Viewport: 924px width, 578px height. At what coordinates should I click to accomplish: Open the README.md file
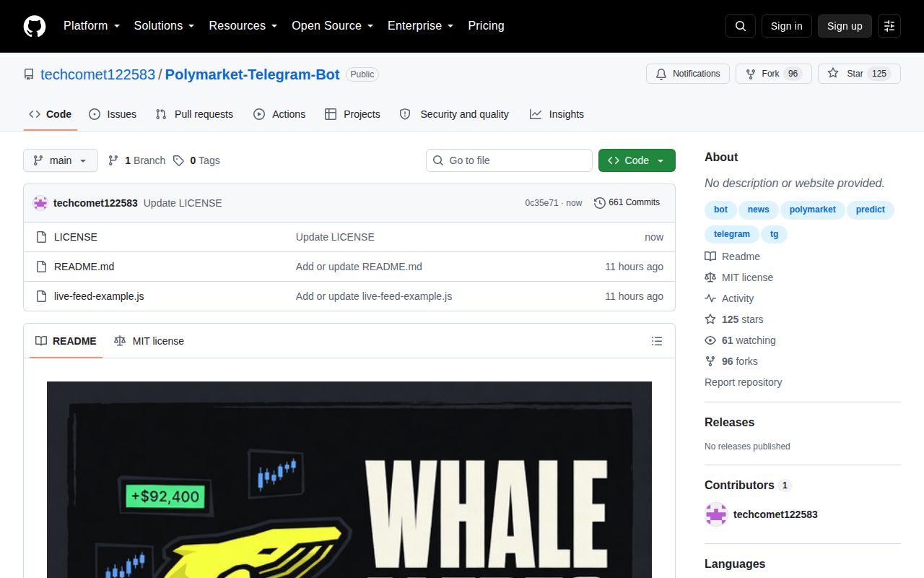tap(84, 267)
